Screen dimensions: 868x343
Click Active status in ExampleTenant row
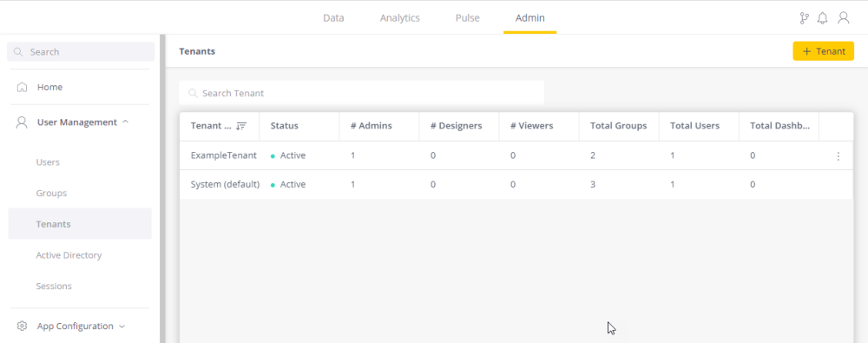coord(288,155)
